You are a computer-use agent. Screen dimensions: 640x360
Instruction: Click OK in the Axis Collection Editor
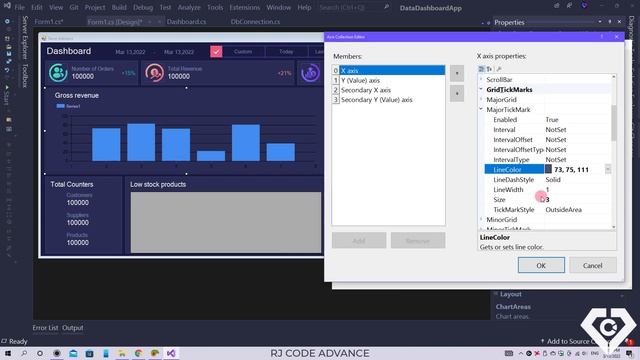(541, 265)
